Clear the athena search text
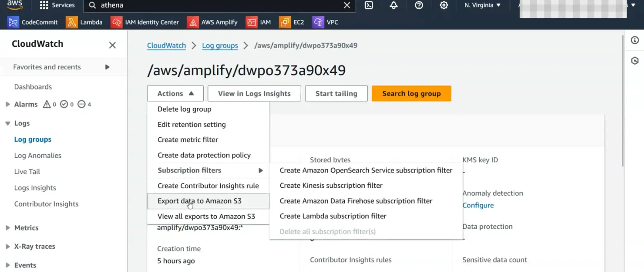 (347, 5)
